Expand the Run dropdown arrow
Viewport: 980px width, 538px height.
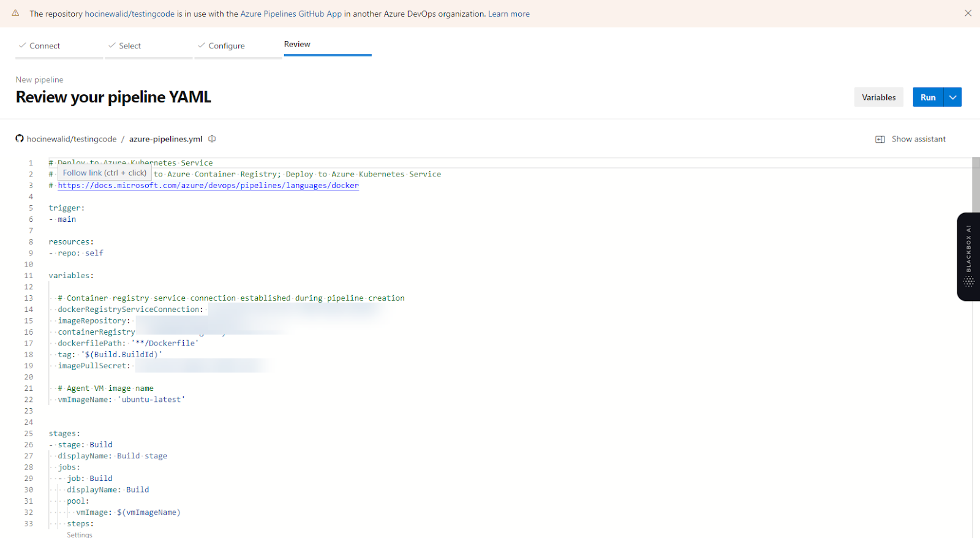pyautogui.click(x=952, y=97)
